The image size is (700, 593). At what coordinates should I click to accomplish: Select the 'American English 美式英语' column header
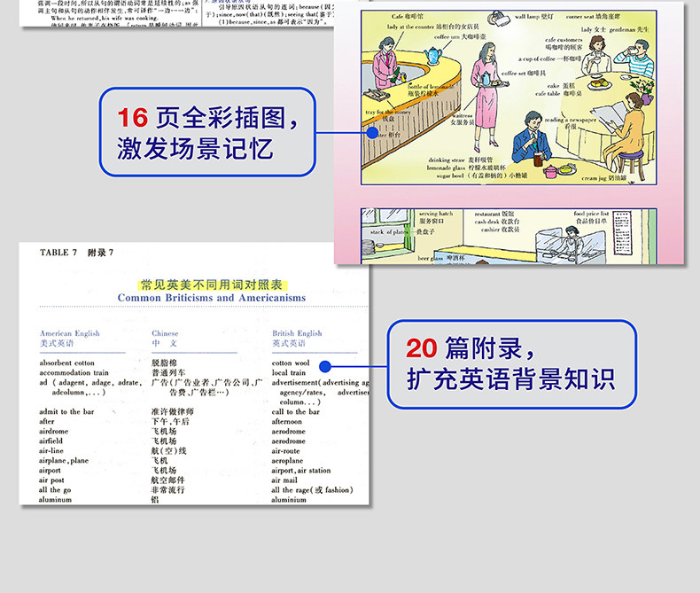70,338
